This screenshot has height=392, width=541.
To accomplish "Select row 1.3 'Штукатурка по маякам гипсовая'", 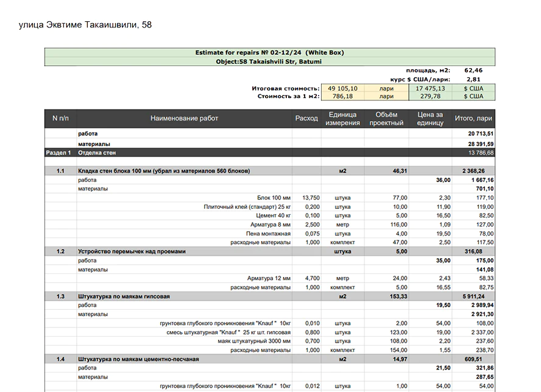I will point(124,296).
